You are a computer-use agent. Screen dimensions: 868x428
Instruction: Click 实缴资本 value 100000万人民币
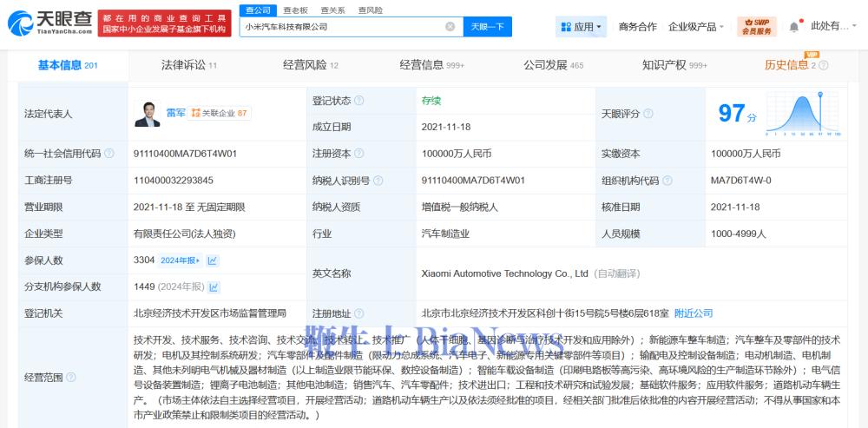[746, 154]
